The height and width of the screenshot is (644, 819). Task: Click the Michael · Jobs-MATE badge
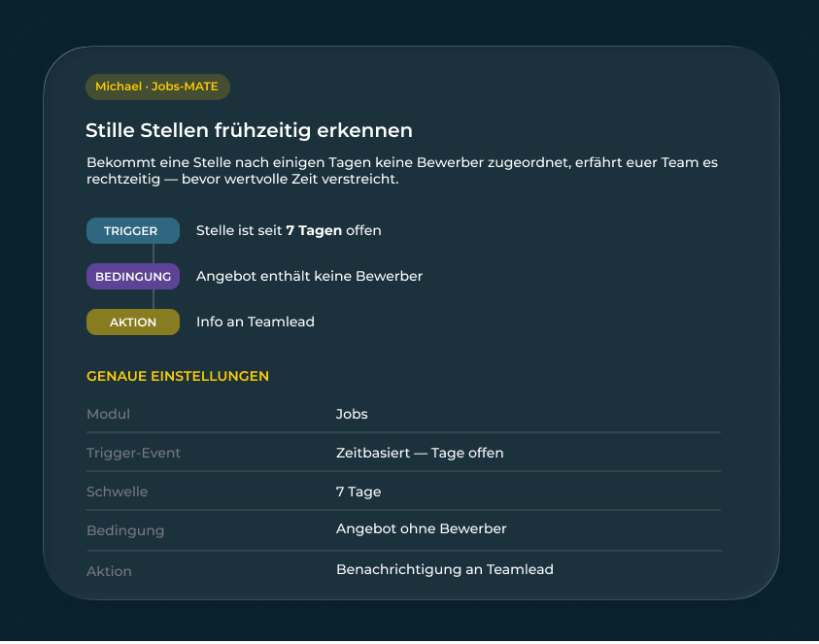pyautogui.click(x=157, y=86)
